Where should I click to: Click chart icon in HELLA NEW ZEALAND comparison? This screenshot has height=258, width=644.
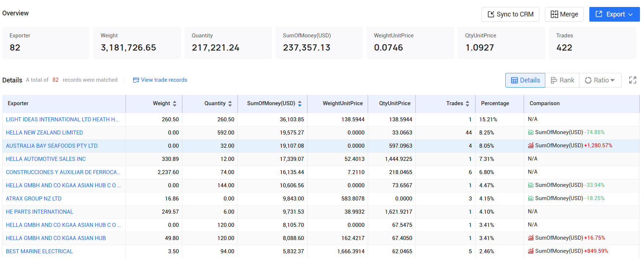[x=531, y=132]
